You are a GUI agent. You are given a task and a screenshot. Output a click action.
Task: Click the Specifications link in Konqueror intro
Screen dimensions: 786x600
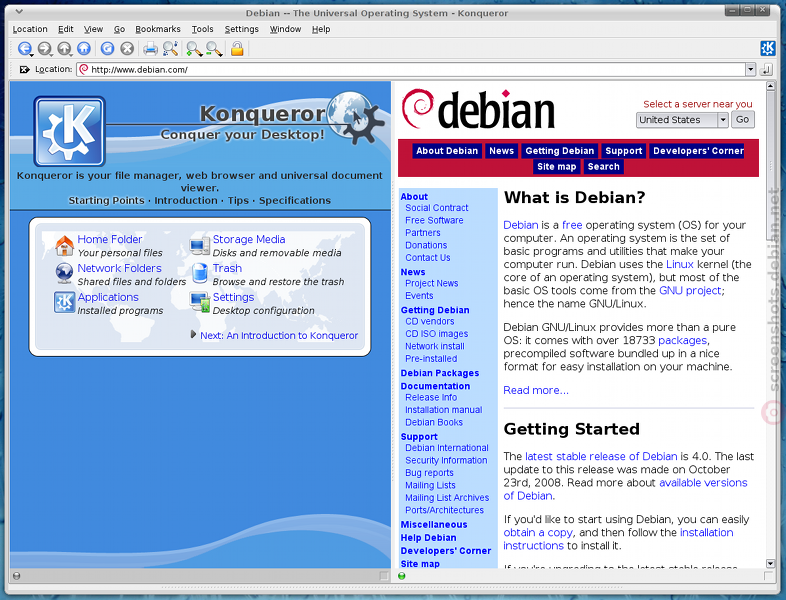pyautogui.click(x=295, y=200)
